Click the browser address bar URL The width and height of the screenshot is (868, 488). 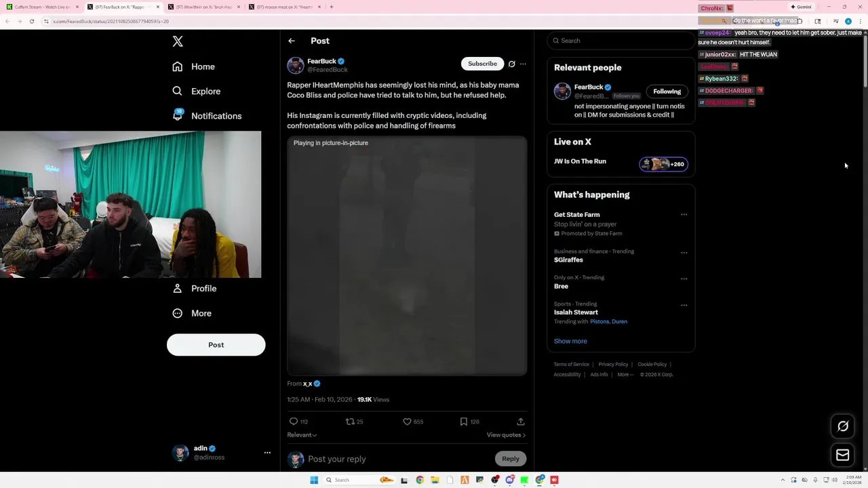click(111, 21)
